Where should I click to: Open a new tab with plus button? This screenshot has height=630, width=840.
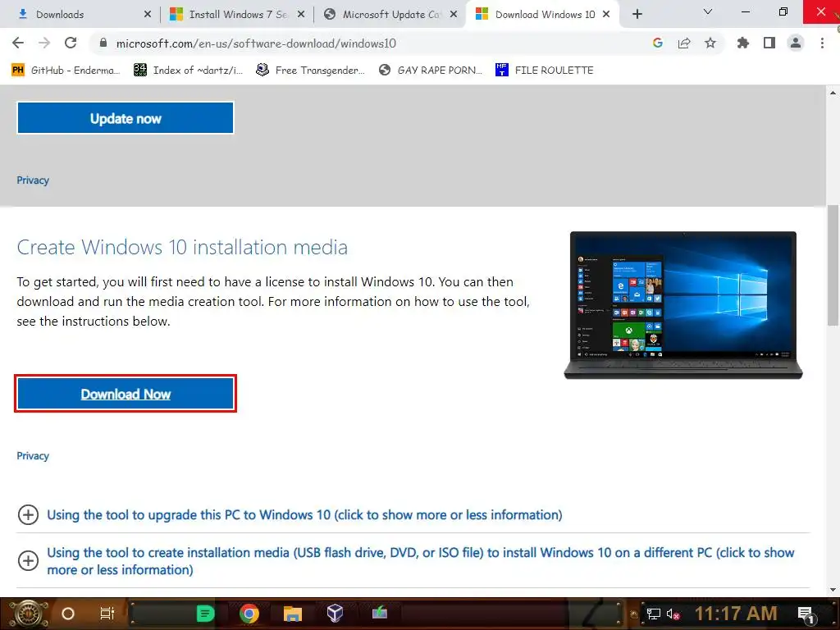(x=637, y=14)
